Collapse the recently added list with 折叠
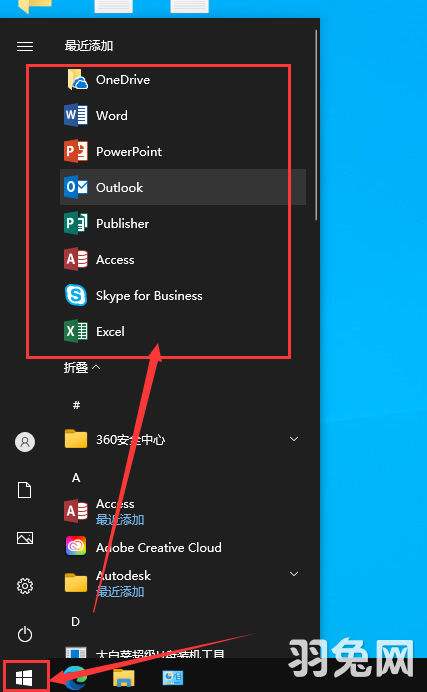The width and height of the screenshot is (427, 692). (x=82, y=367)
